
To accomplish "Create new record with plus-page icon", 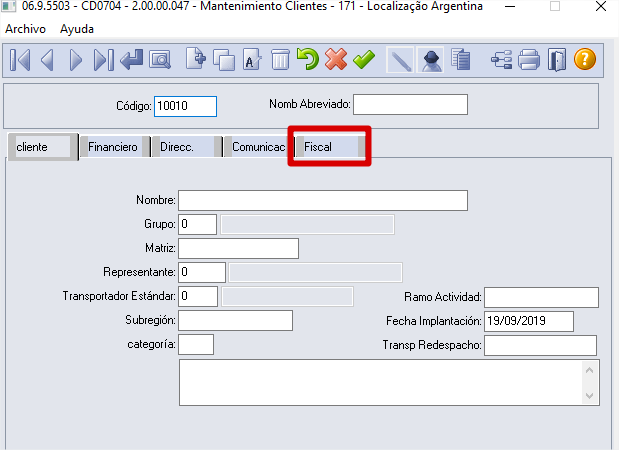I will point(196,59).
